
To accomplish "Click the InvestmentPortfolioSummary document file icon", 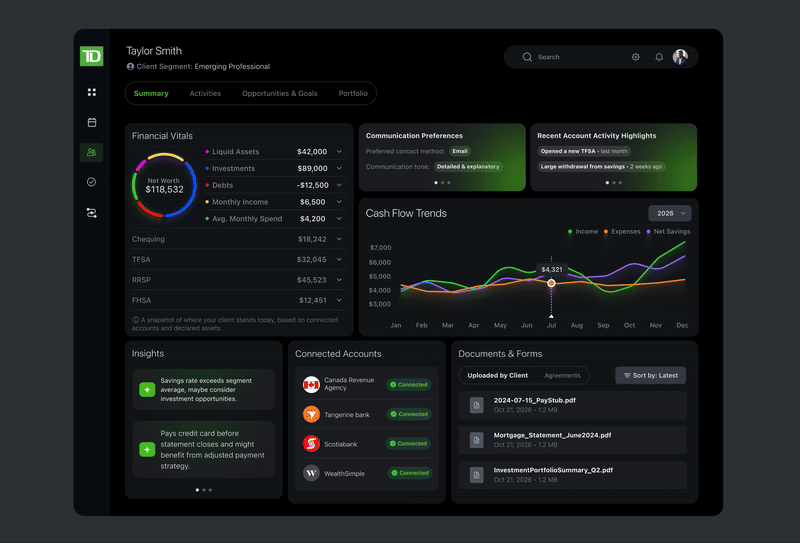I will [477, 475].
